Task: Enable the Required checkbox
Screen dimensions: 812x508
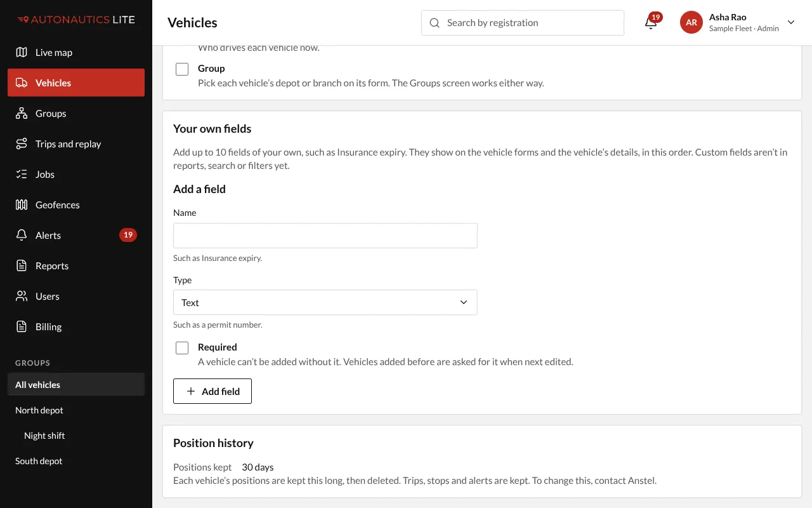Action: click(x=182, y=348)
